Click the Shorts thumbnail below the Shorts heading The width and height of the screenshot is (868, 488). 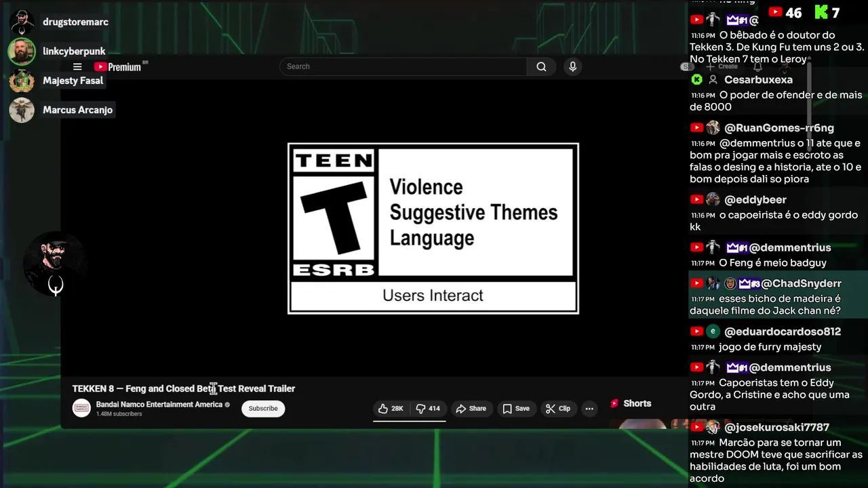tap(642, 424)
